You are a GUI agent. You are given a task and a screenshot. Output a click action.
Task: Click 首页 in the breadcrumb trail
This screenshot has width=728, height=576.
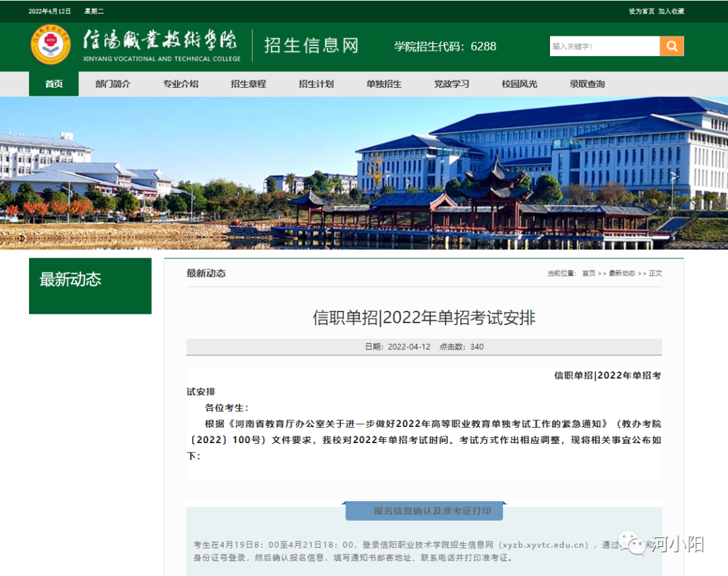click(588, 273)
